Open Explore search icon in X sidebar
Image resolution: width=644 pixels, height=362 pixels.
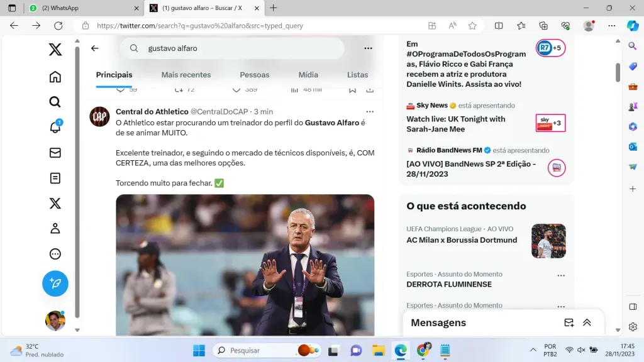click(x=55, y=102)
